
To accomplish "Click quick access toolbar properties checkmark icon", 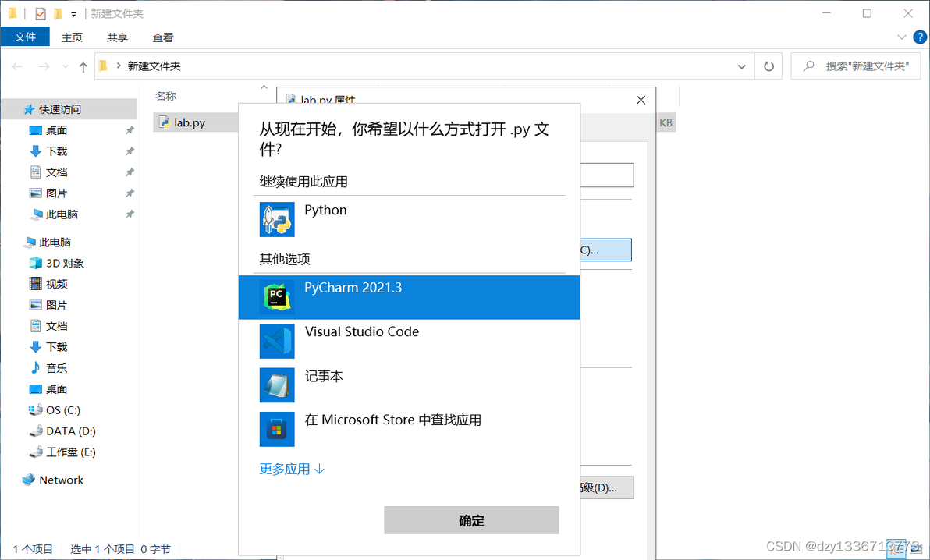I will click(41, 13).
